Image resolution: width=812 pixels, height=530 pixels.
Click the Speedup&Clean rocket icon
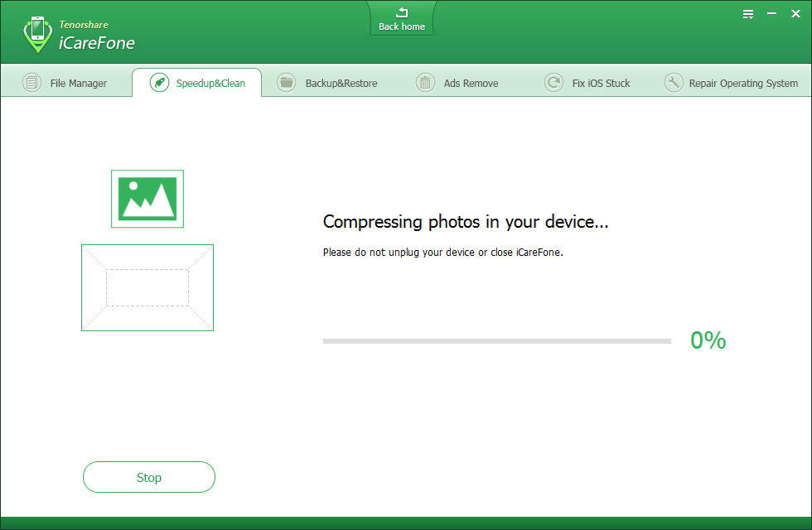coord(159,83)
